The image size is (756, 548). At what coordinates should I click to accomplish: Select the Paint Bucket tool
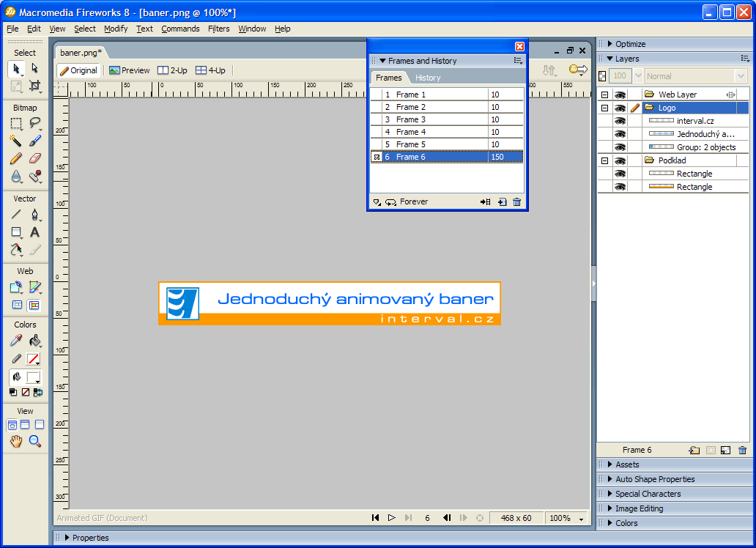coord(34,341)
